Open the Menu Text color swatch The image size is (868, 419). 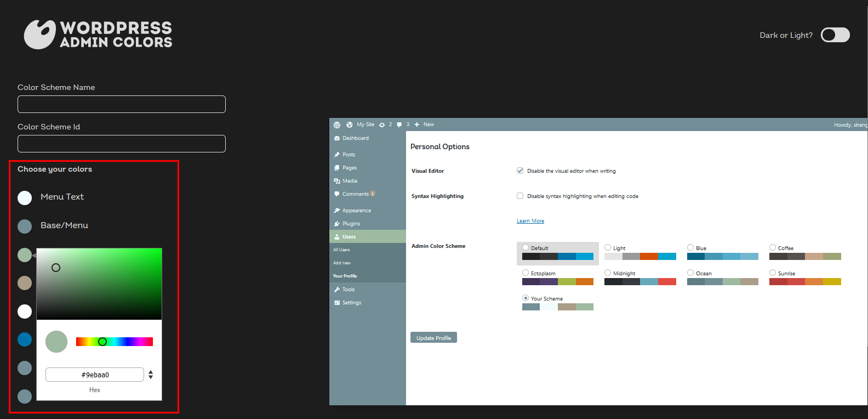(x=25, y=198)
